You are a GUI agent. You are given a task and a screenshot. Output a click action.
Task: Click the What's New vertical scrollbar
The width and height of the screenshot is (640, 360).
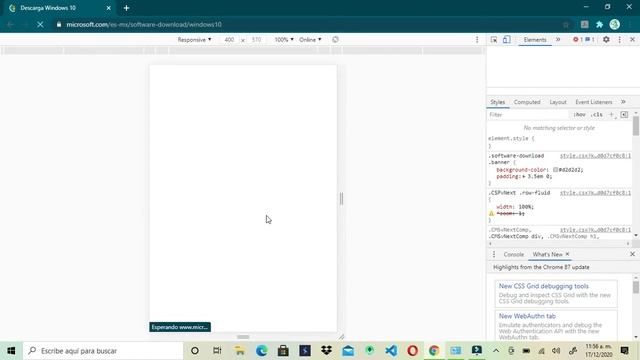[x=636, y=287]
